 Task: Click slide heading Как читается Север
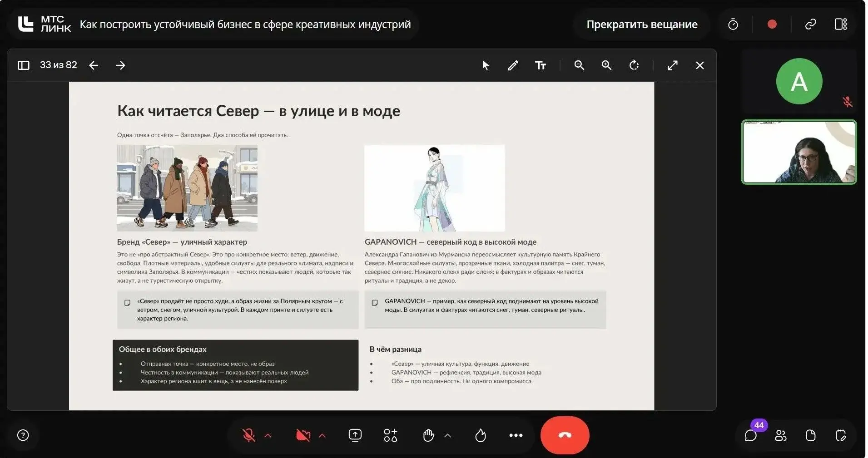pos(258,111)
